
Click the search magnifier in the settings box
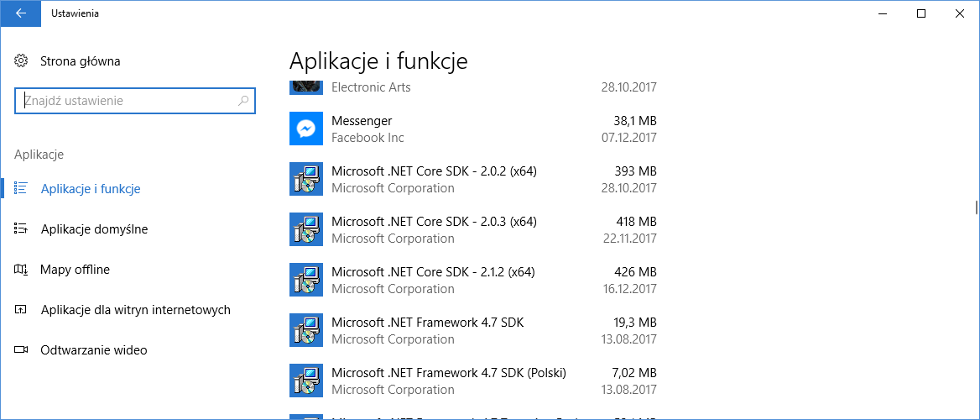click(x=244, y=101)
